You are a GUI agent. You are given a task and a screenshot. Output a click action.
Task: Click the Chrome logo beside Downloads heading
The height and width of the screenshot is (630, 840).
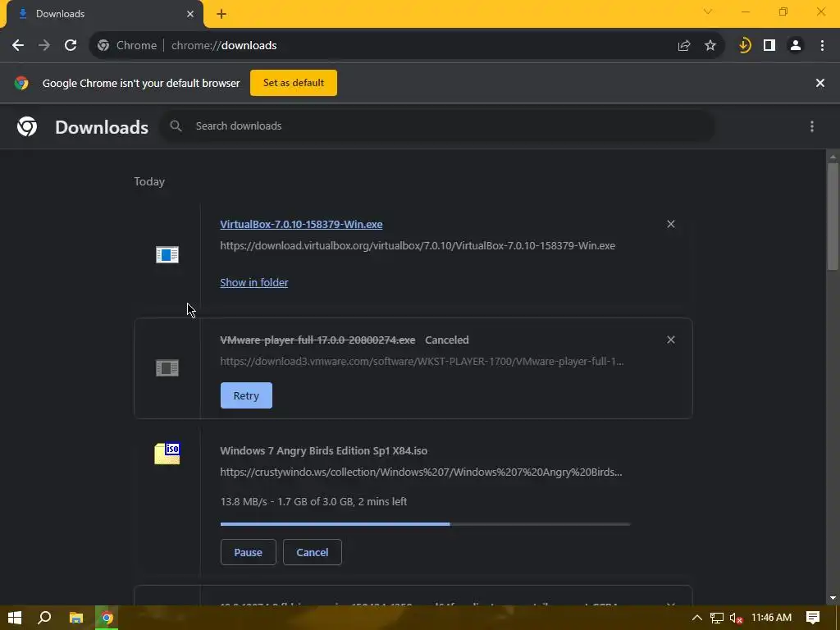coord(27,126)
